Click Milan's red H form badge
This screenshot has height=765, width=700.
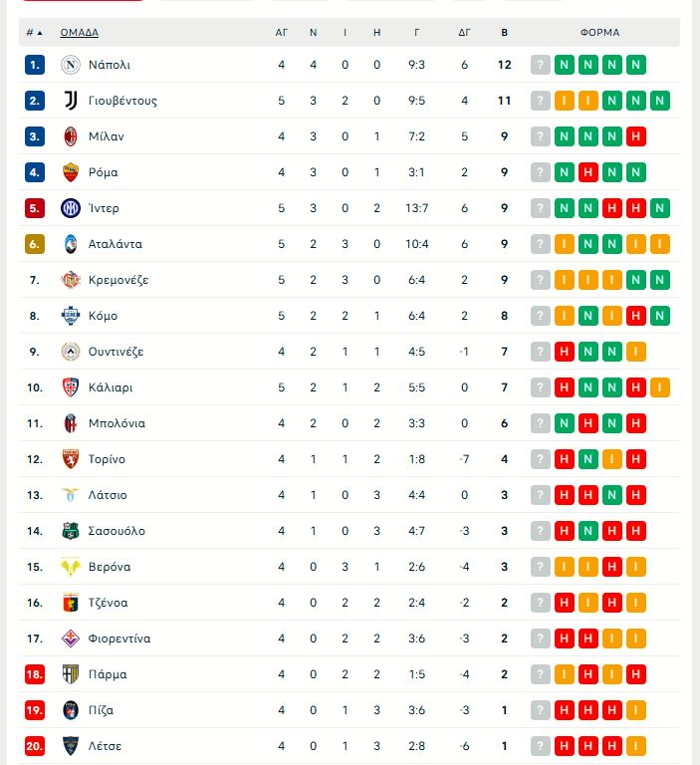coord(636,136)
